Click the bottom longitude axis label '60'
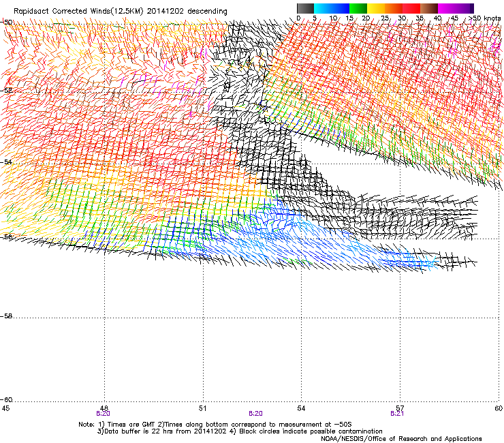Screen dimensions: 504x443 click(x=499, y=408)
